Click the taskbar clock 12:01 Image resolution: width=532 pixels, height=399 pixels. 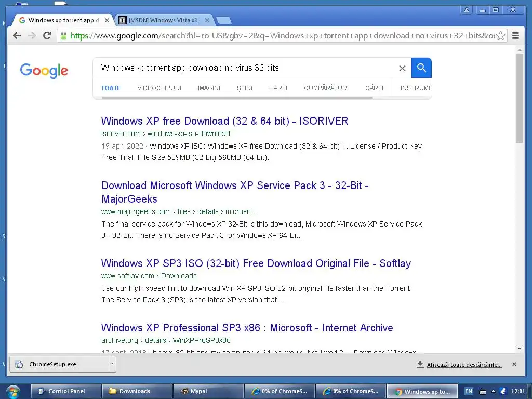(518, 392)
